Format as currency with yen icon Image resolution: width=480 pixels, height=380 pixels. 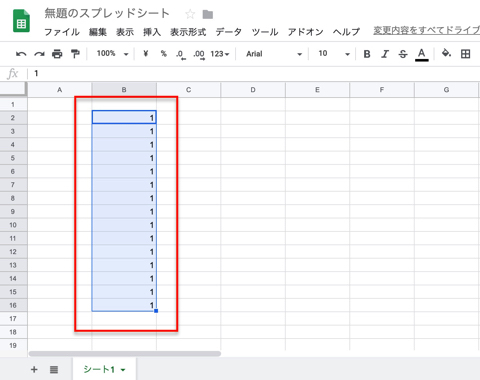(x=146, y=53)
